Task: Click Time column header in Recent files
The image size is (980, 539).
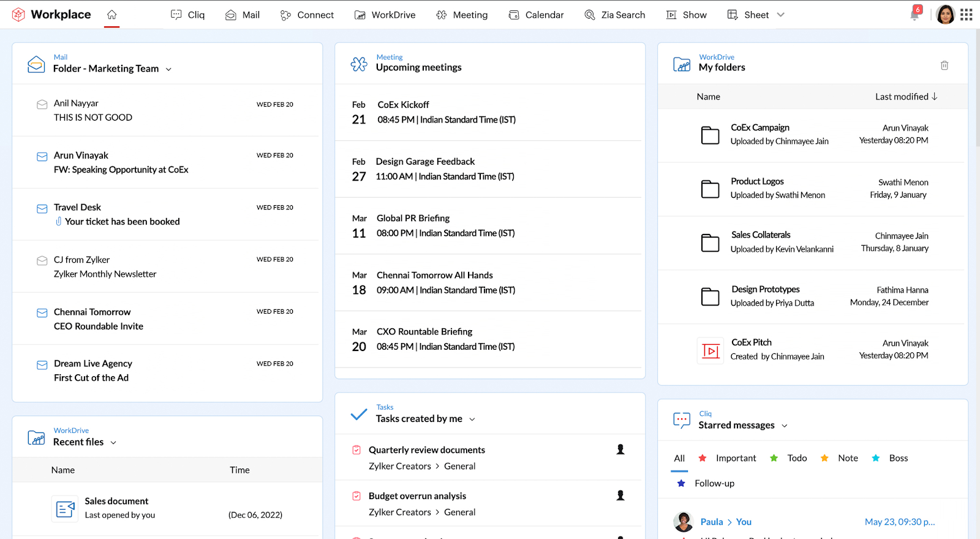Action: tap(239, 470)
